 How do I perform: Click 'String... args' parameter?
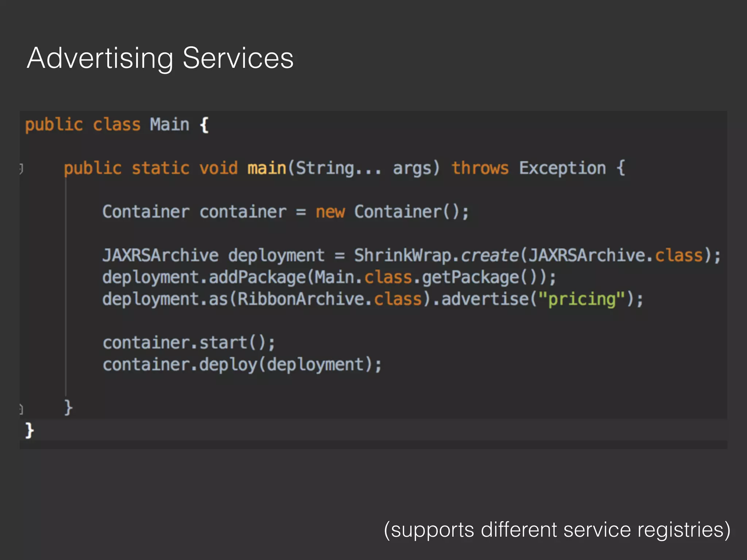point(363,168)
